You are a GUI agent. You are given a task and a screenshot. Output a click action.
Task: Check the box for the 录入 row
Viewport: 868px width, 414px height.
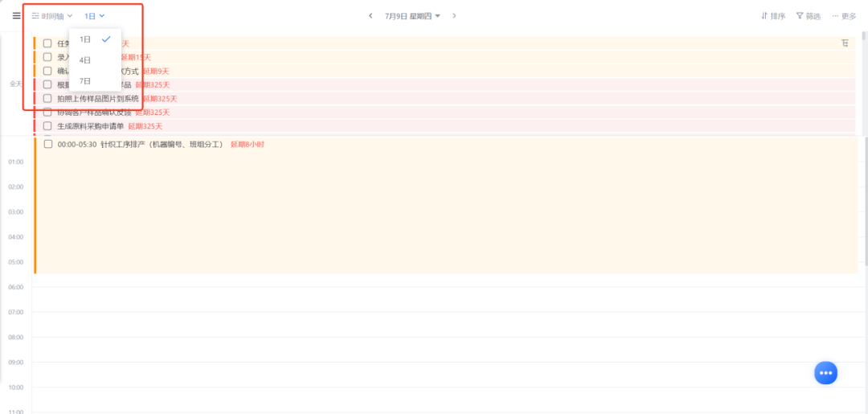pyautogui.click(x=47, y=57)
